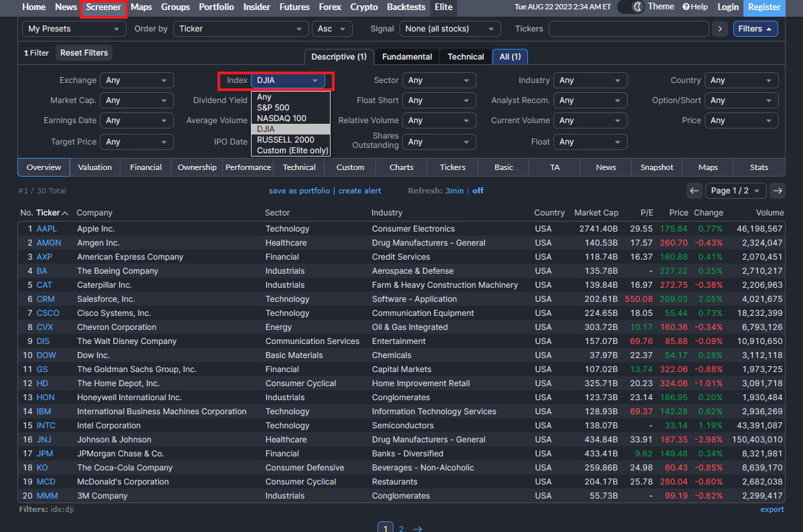This screenshot has height=532, width=803.
Task: Select Any option in Index list
Action: pos(290,97)
